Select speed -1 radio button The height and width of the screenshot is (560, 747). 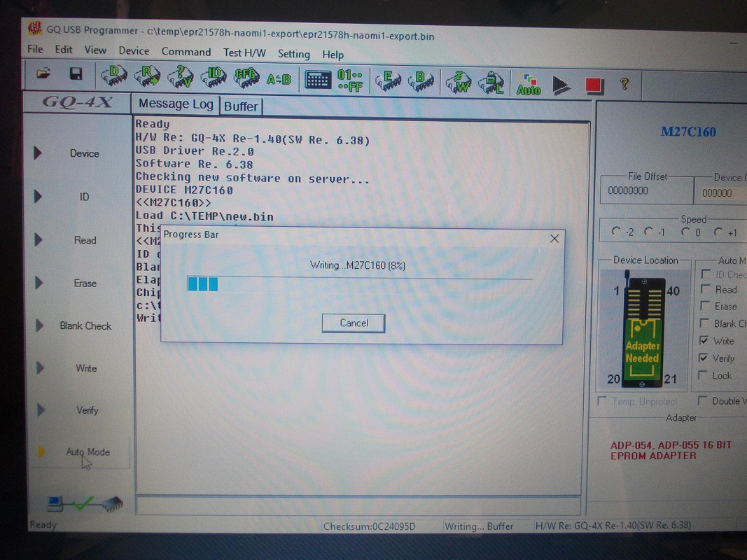tap(648, 232)
